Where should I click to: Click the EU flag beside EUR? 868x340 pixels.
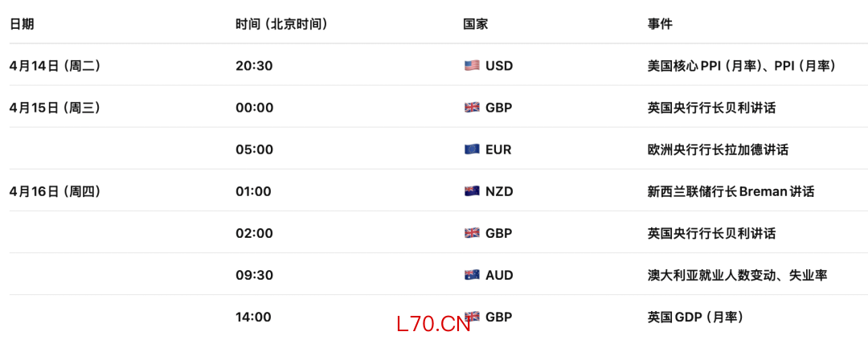[x=472, y=150]
